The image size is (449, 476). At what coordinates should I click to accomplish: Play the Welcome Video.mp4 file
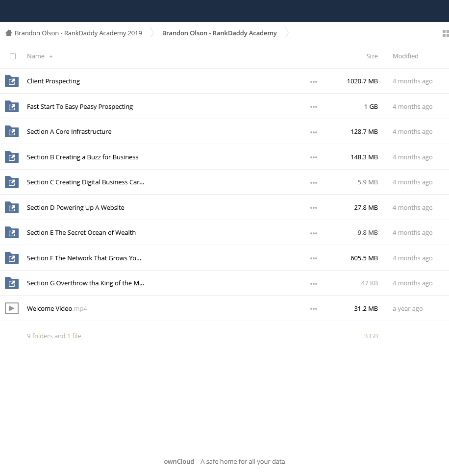[x=57, y=308]
